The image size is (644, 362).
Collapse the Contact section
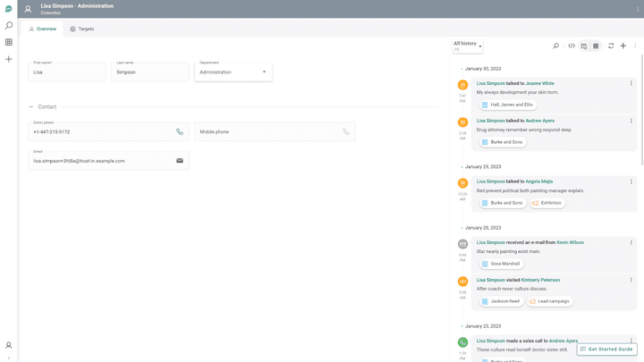(31, 106)
